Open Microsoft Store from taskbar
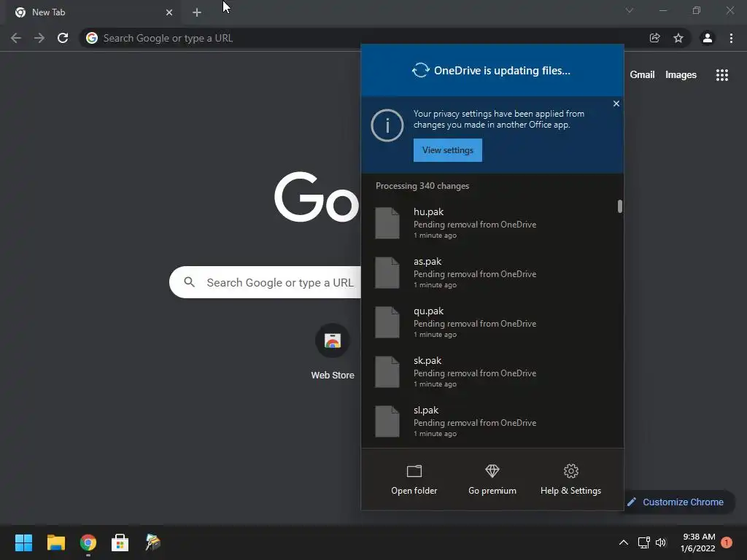The image size is (747, 560). pyautogui.click(x=120, y=542)
